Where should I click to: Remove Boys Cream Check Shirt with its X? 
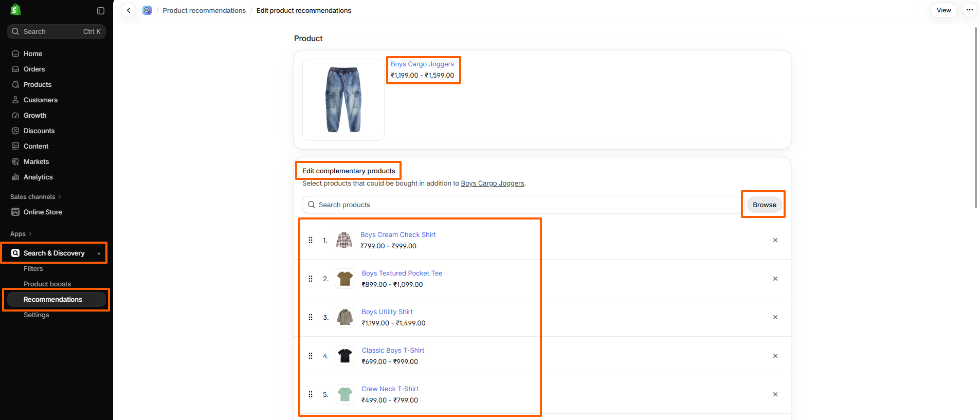click(x=775, y=240)
